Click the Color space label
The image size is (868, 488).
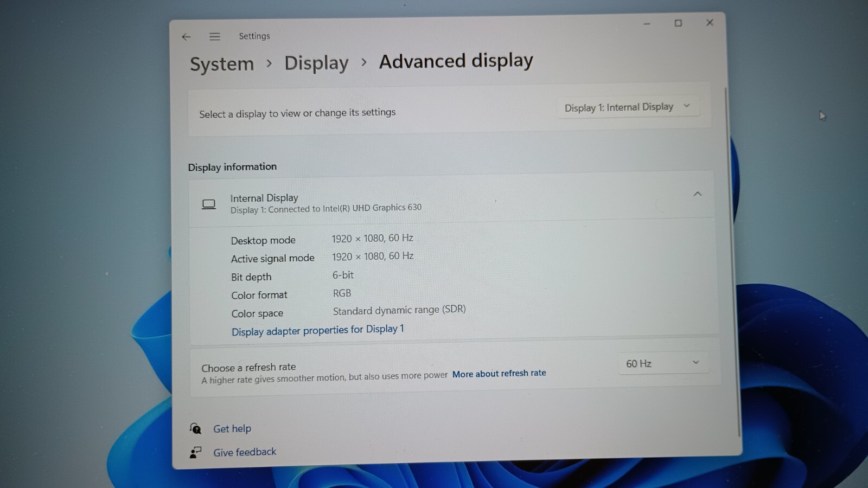pos(257,313)
